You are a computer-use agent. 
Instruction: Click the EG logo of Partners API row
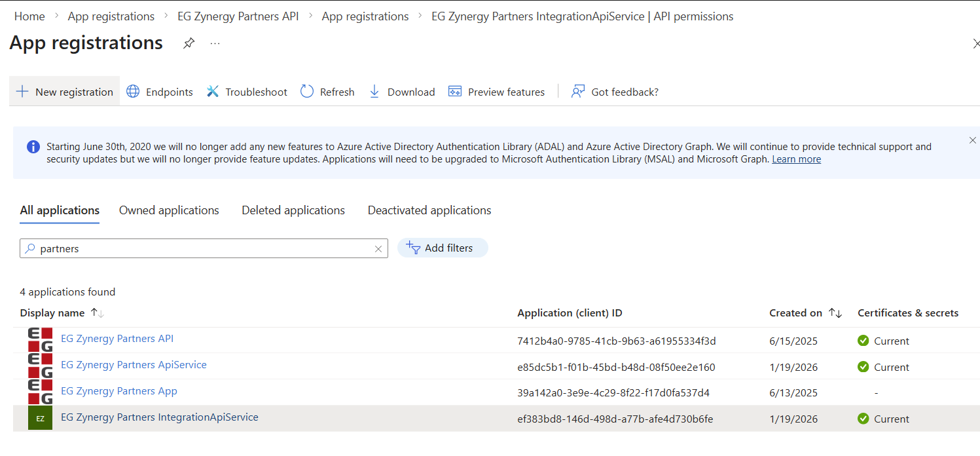tap(40, 340)
